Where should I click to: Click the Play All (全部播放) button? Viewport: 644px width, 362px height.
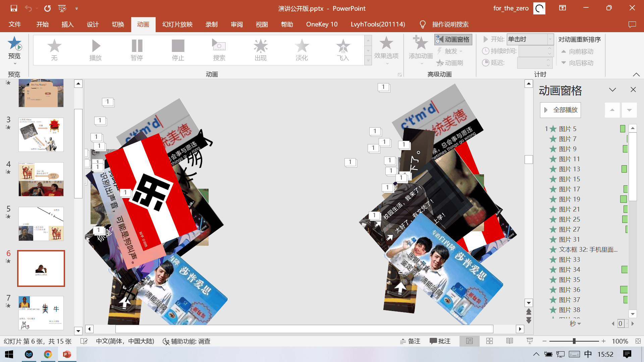coord(560,110)
